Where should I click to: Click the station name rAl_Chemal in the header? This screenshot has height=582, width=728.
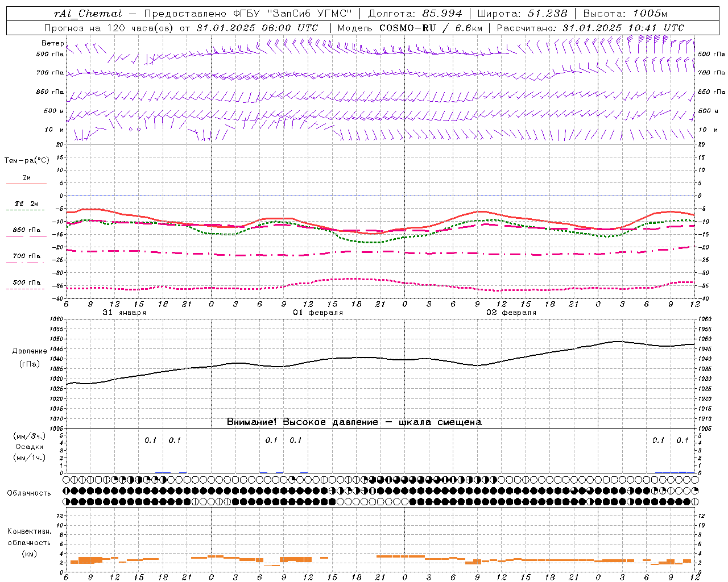point(88,14)
